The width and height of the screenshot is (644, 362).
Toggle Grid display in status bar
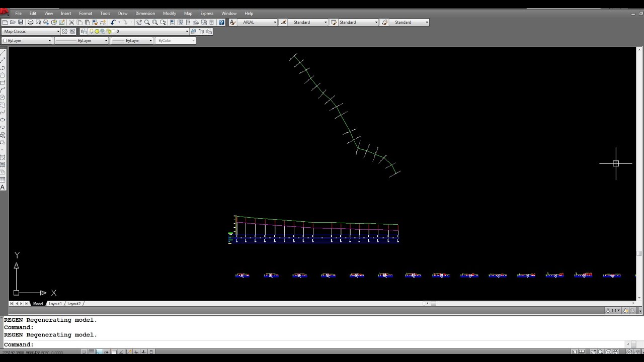click(91, 352)
